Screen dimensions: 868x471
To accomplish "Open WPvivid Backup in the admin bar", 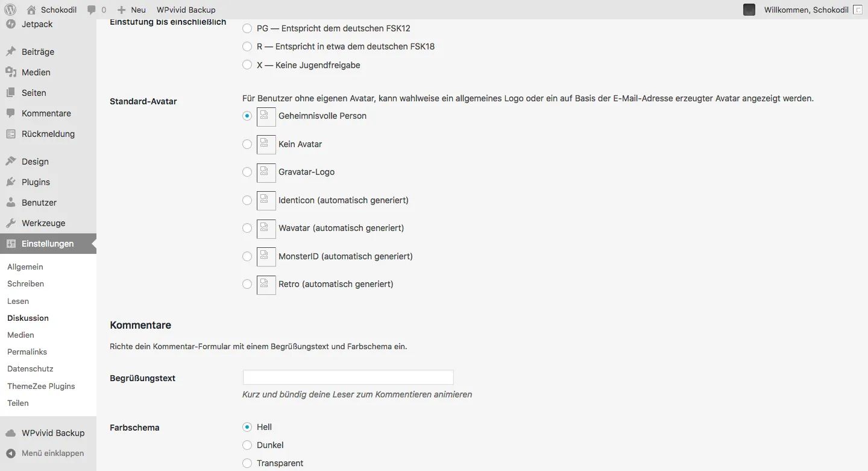I will (186, 10).
